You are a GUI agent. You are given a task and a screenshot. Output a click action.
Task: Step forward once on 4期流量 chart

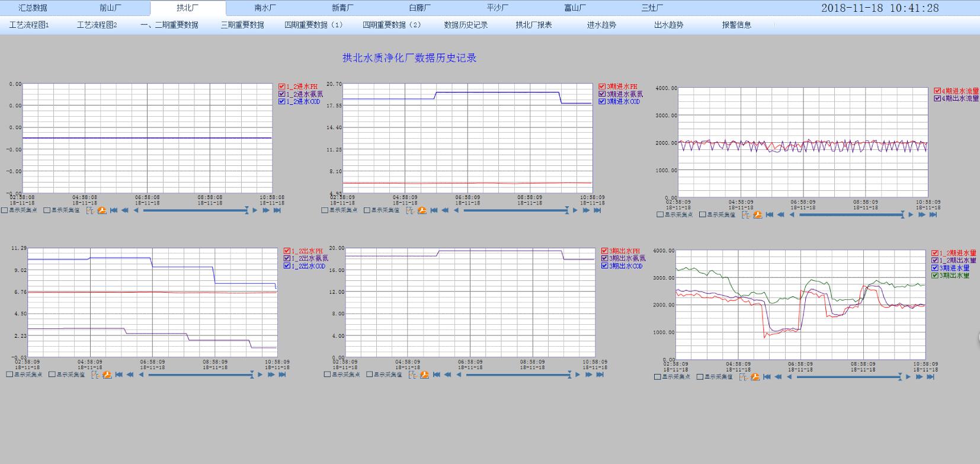pyautogui.click(x=911, y=215)
